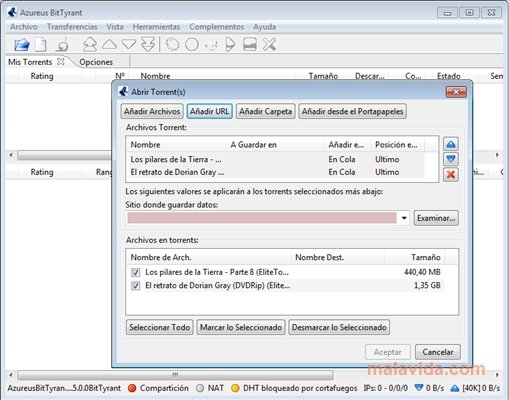Screen dimensions: 509x400
Task: Open the Herramientas menu
Action: 156,27
